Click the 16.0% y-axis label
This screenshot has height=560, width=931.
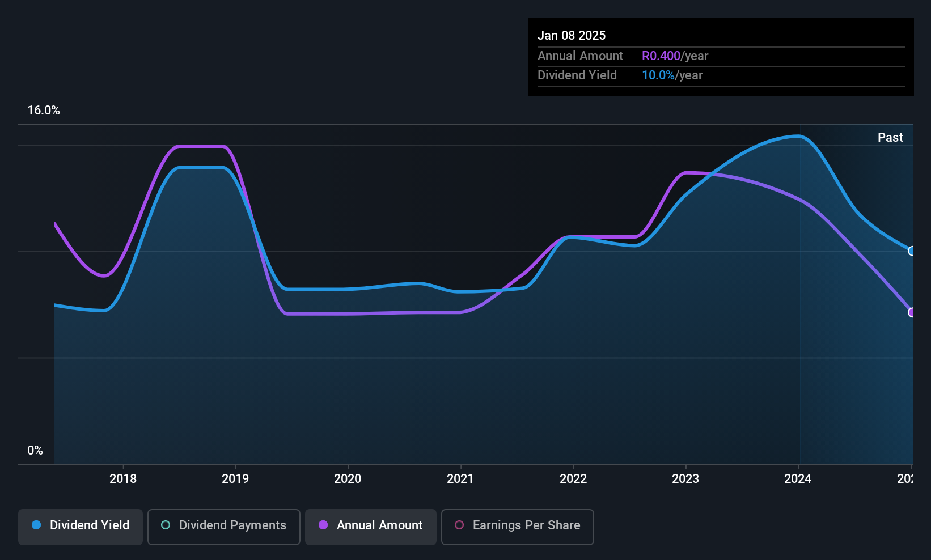pos(44,111)
